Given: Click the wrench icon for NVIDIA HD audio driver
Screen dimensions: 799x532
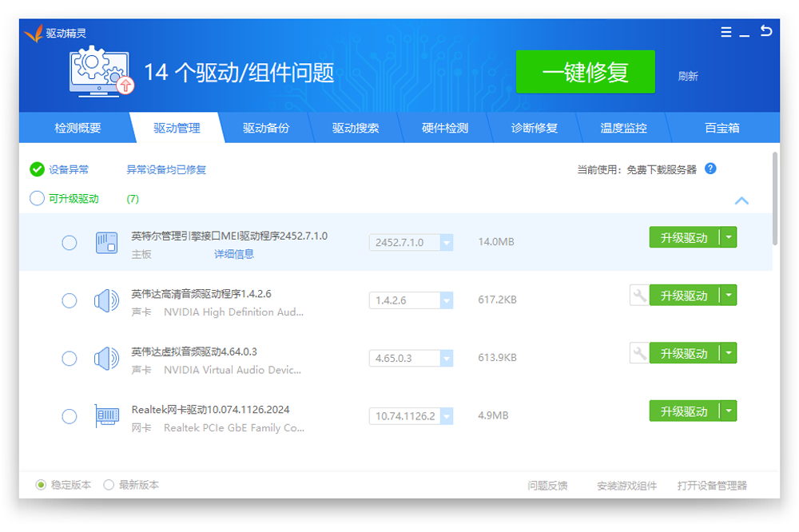Looking at the screenshot, I should (x=639, y=296).
